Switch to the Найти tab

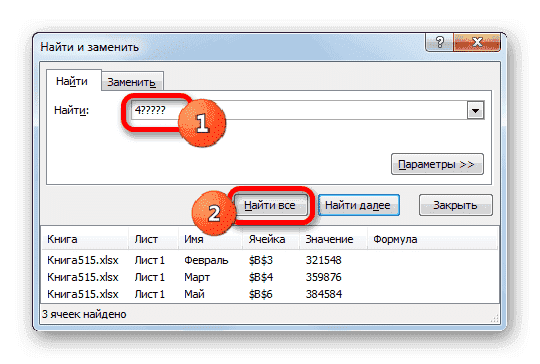click(x=73, y=81)
